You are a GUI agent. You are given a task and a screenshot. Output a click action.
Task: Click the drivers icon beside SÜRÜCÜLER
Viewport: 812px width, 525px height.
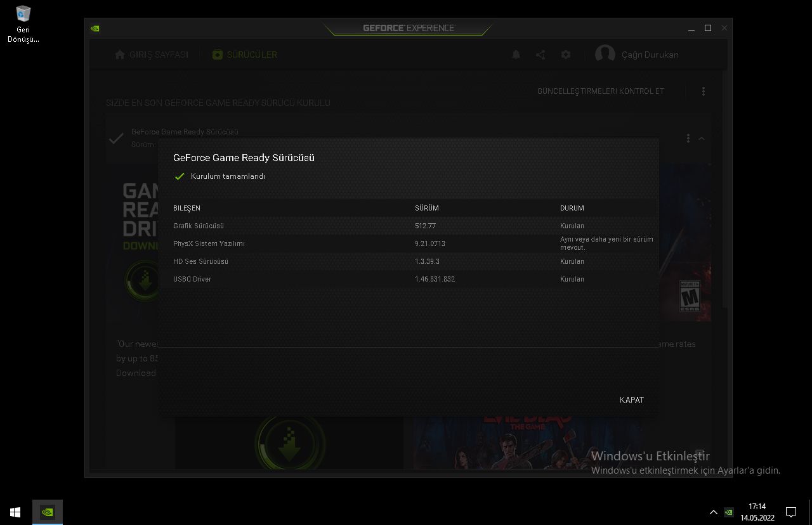[218, 55]
